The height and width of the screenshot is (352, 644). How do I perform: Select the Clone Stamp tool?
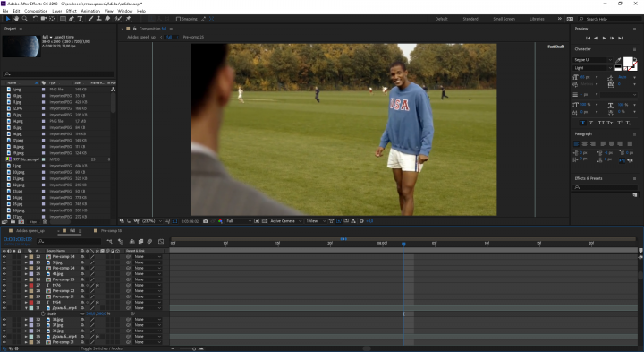click(98, 19)
